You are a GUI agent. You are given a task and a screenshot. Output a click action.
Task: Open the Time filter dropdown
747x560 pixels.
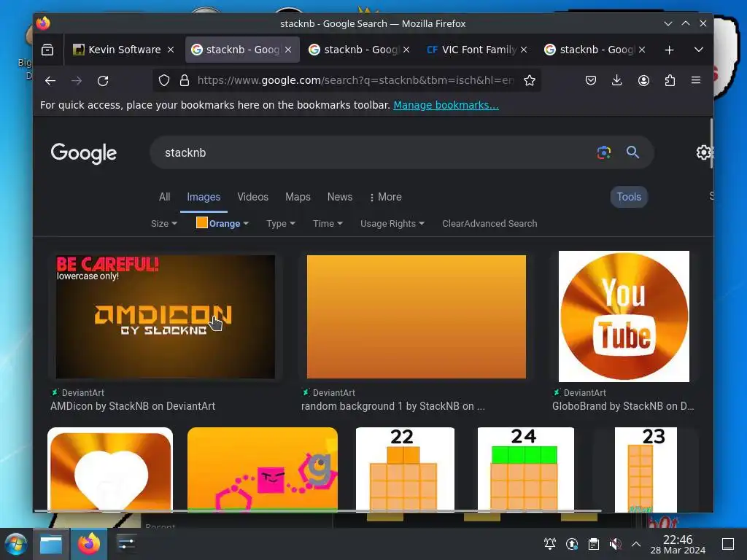pos(328,223)
